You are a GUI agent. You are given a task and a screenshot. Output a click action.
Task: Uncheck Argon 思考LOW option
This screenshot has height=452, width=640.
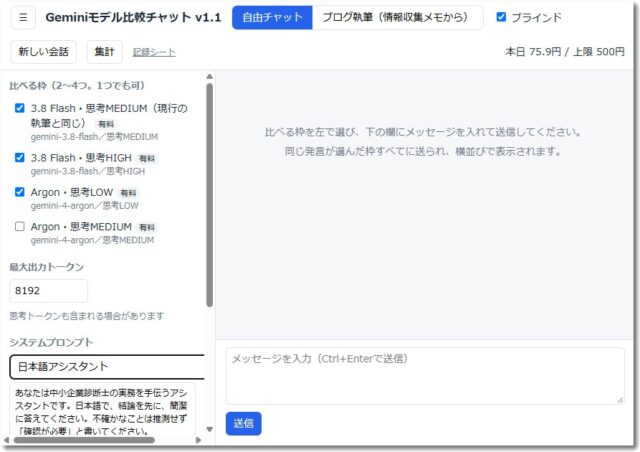click(x=20, y=192)
